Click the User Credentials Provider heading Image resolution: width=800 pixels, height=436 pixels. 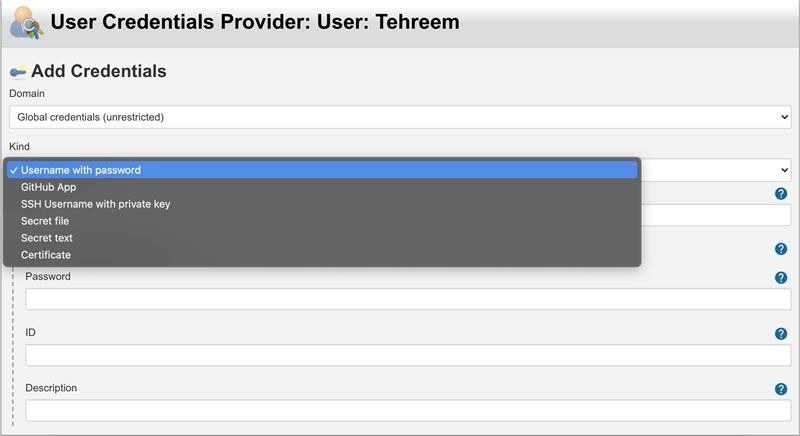255,22
